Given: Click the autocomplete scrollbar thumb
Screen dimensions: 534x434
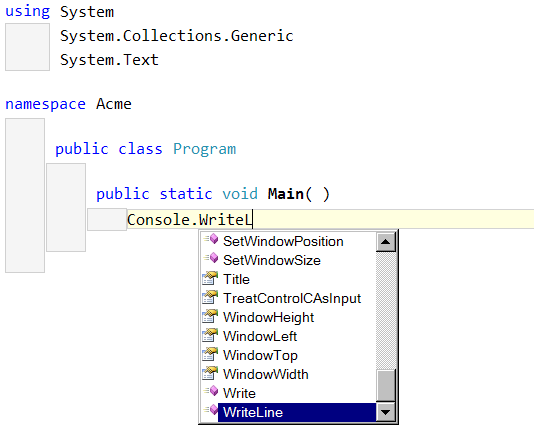Looking at the screenshot, I should click(x=386, y=385).
